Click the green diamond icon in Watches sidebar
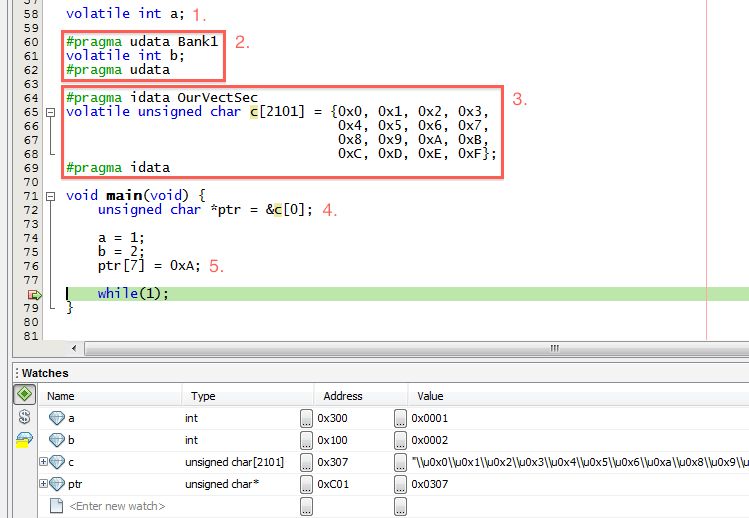This screenshot has width=749, height=518. coord(23,395)
